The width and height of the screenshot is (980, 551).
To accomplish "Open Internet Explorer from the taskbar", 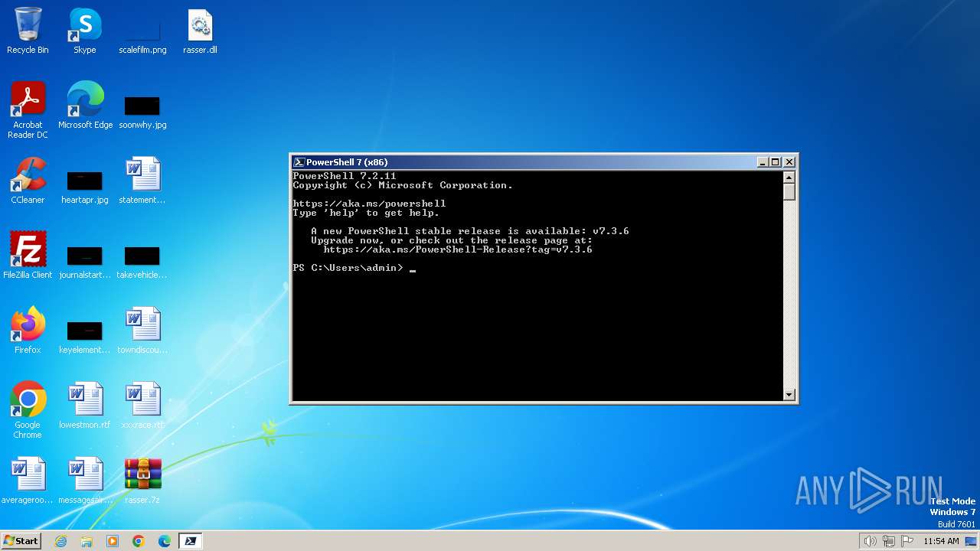I will pos(61,541).
